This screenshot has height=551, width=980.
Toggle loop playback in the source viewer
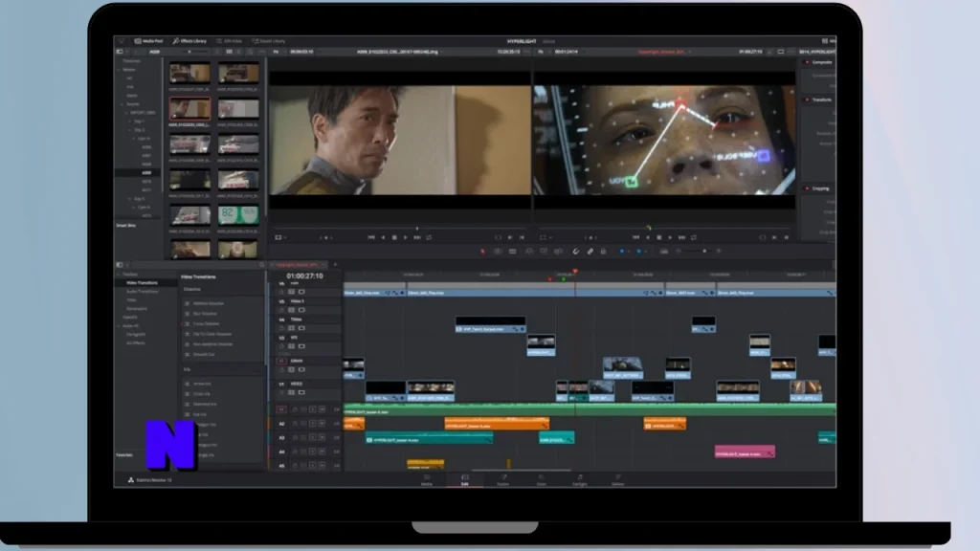tap(429, 237)
